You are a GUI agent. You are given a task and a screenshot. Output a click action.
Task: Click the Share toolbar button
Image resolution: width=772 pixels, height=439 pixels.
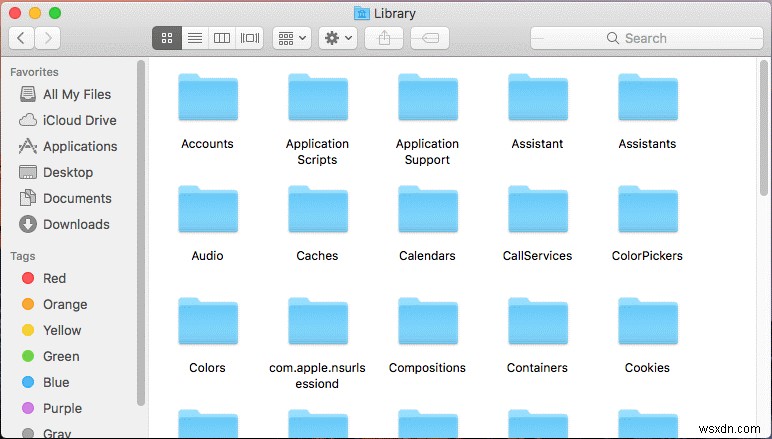(384, 38)
